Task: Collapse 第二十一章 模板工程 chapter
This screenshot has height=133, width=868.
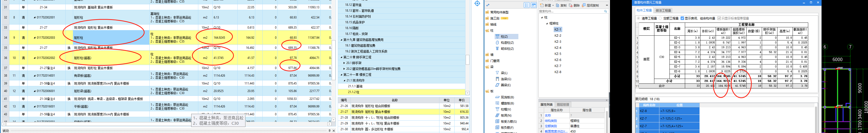Action: coord(341,75)
